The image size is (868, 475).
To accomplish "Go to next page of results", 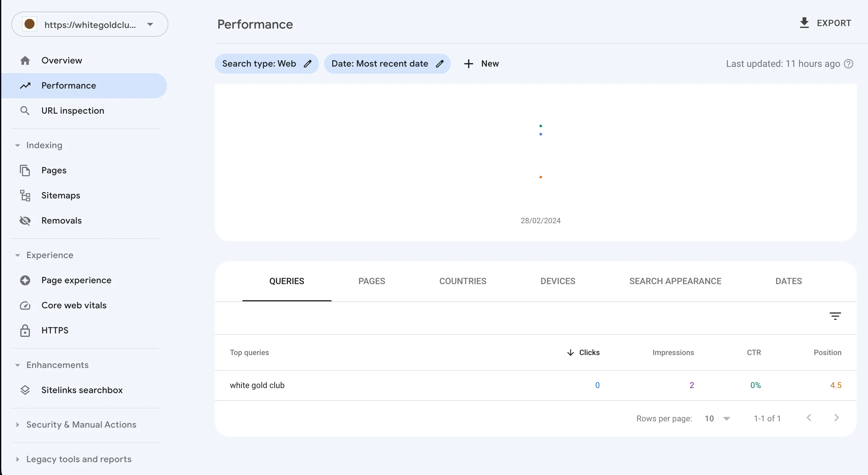I will click(836, 418).
